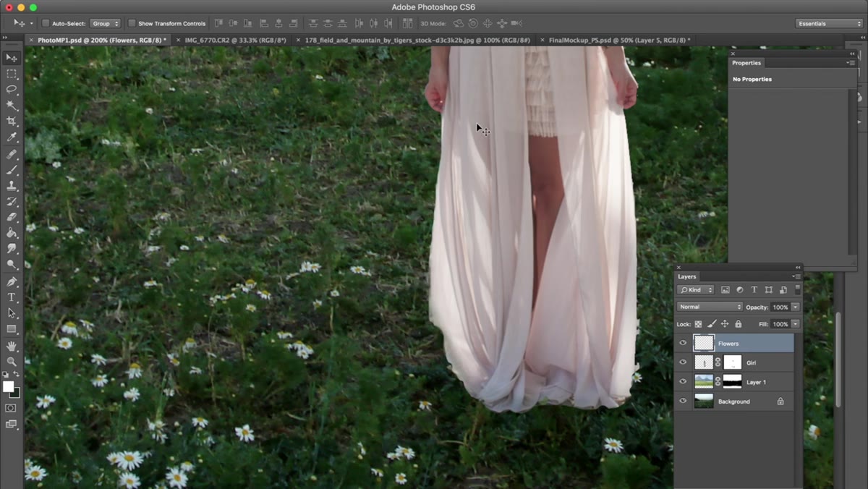The height and width of the screenshot is (489, 868).
Task: Toggle Quick Mask mode icon
Action: 11,408
